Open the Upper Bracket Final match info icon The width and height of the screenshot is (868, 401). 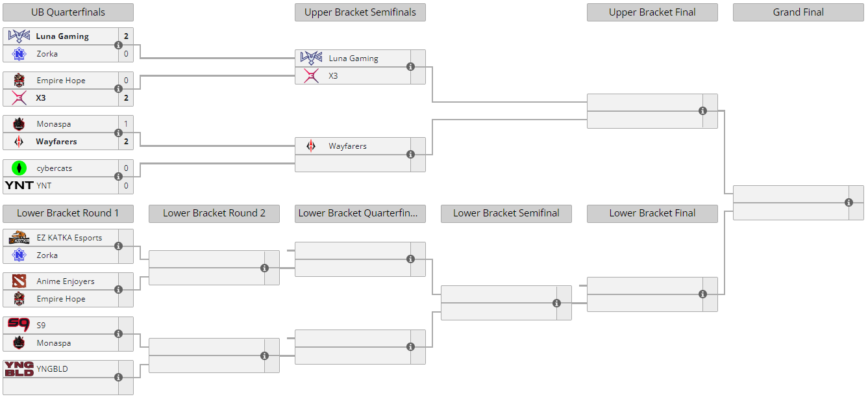point(702,111)
